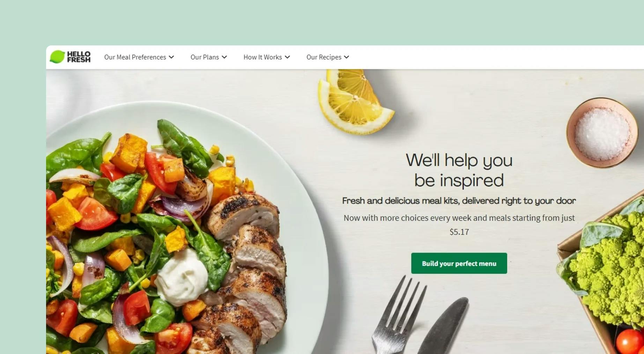
Task: Select the How It Works menu label
Action: pyautogui.click(x=262, y=57)
